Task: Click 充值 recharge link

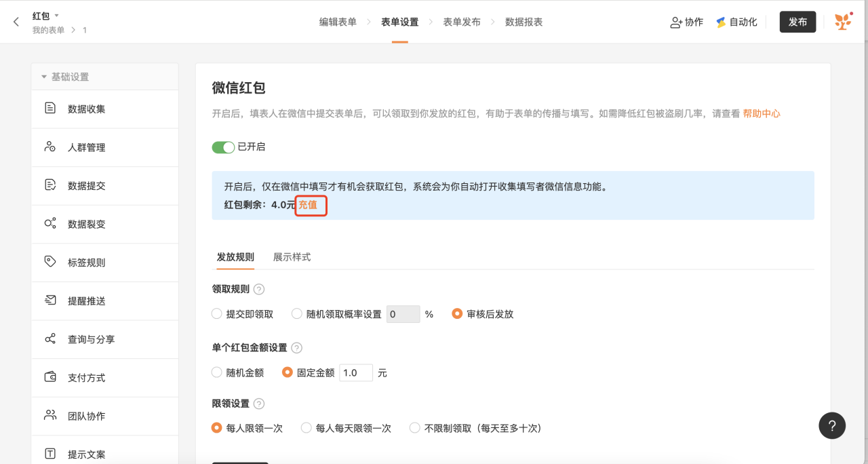Action: [x=308, y=205]
